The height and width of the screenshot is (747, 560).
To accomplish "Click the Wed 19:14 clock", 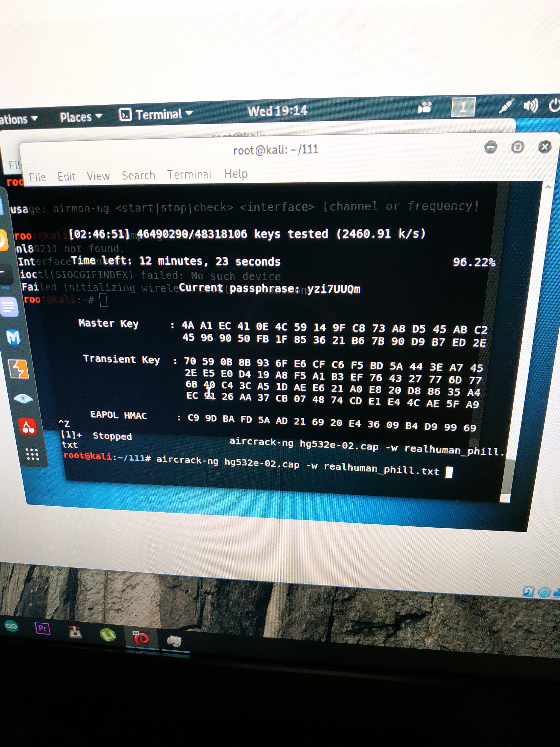I will [277, 111].
